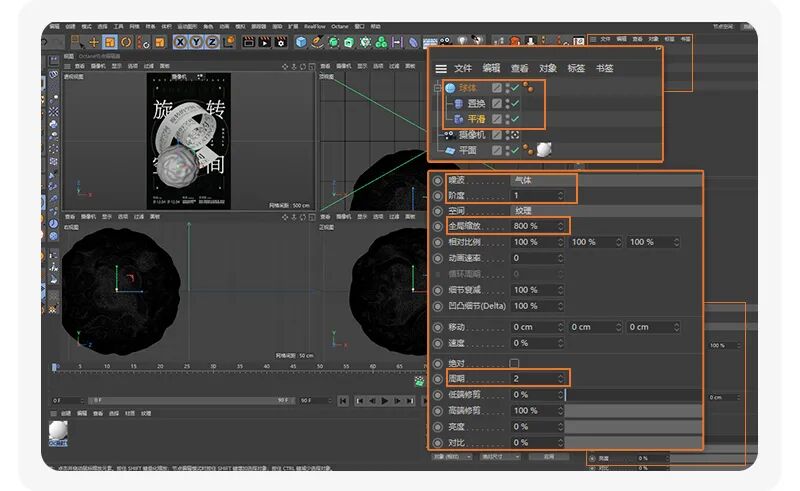Click the 全局缩放 800 % input field
This screenshot has width=800, height=491.
pyautogui.click(x=537, y=226)
